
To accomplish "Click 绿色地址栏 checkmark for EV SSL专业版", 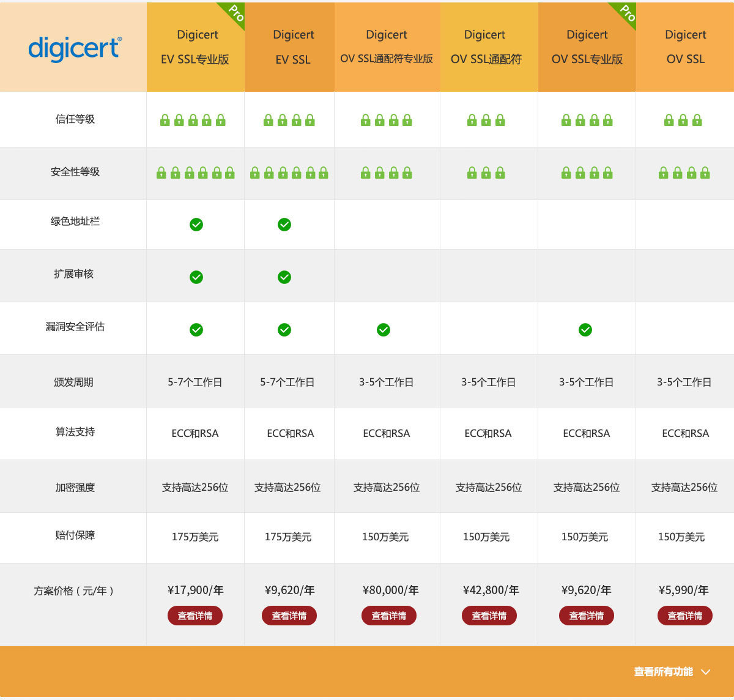I will (x=196, y=225).
